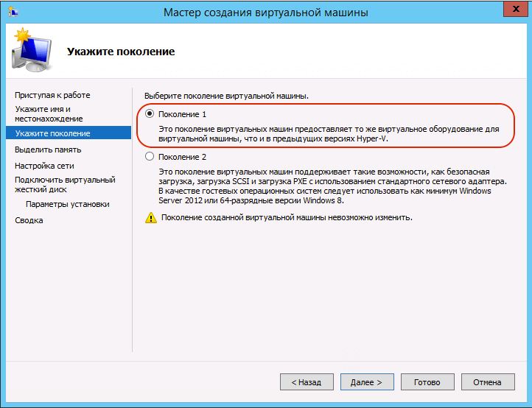
Task: Click the Готово button
Action: coord(427,382)
